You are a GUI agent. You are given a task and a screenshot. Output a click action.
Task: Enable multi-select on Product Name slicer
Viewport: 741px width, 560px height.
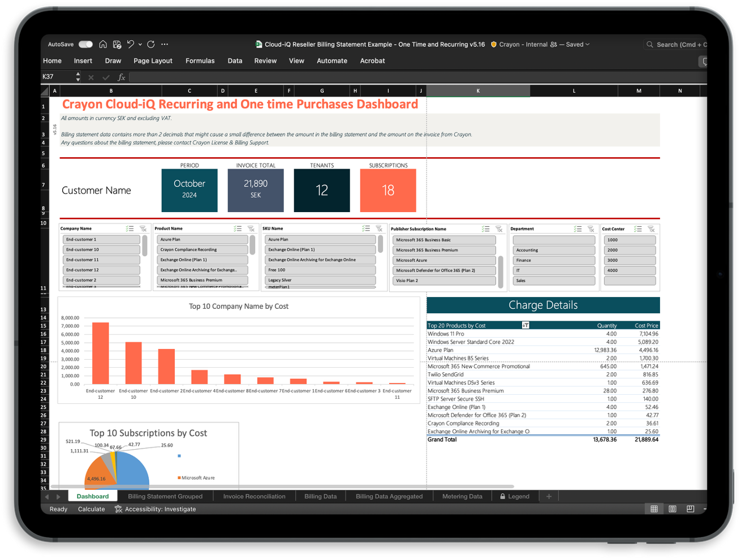tap(238, 229)
